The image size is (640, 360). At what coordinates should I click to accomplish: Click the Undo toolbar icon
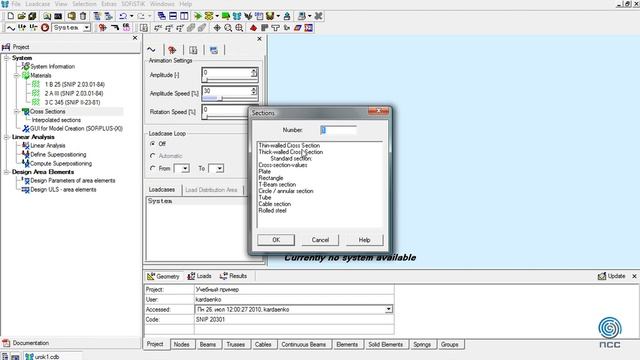point(122,16)
